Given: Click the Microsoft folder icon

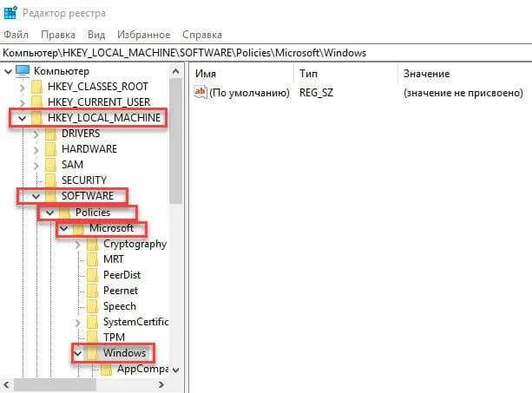Looking at the screenshot, I should tap(78, 228).
